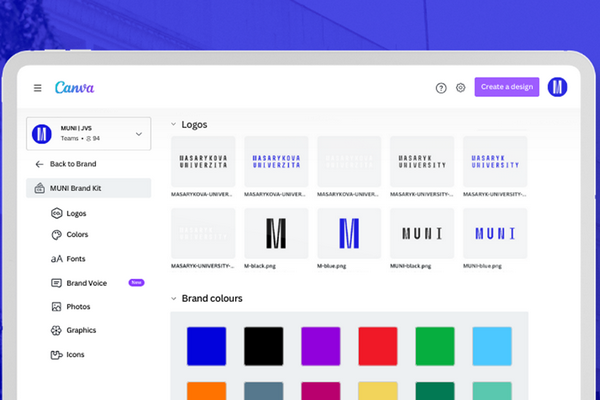The width and height of the screenshot is (600, 400).
Task: Click the Create a design button
Action: (507, 87)
